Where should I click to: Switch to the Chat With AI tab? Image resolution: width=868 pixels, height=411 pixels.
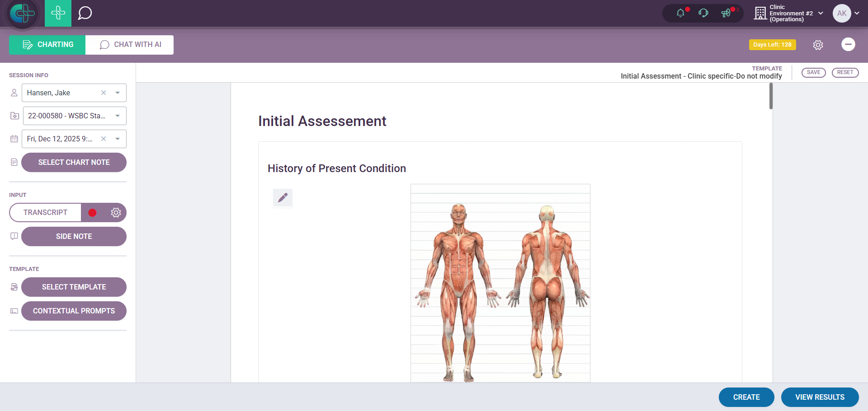click(x=130, y=45)
